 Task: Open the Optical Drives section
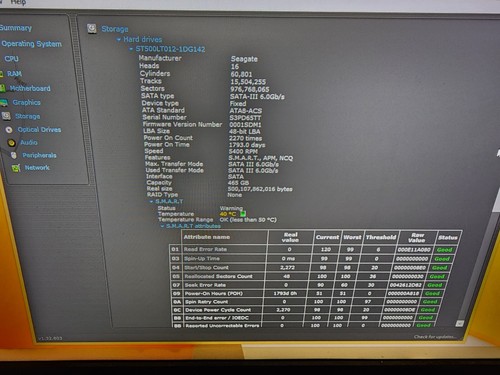click(39, 130)
